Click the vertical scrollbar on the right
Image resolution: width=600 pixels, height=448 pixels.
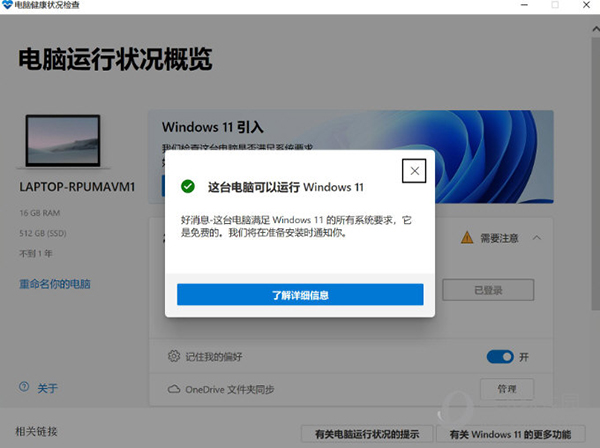[596, 172]
